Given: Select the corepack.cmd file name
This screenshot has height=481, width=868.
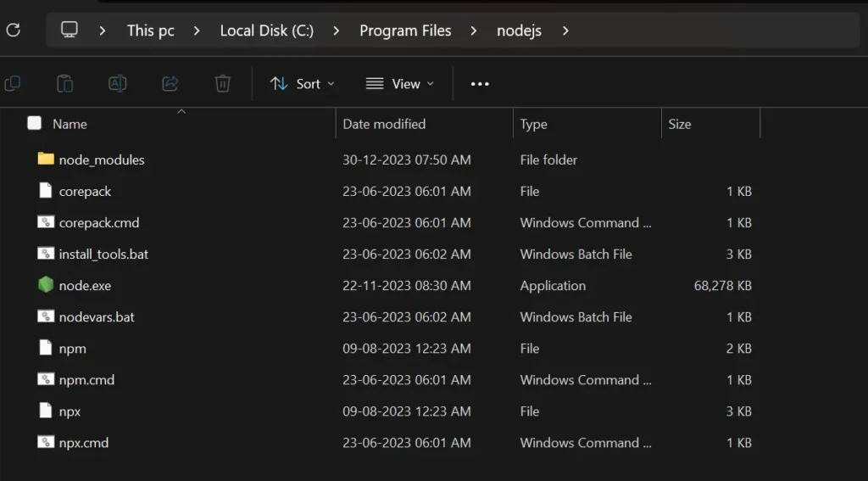Looking at the screenshot, I should (99, 223).
